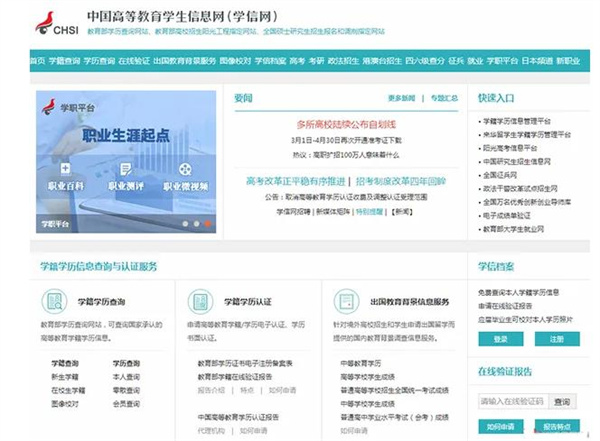Click the 学籍学历查询 round icon
Screen dimensions: 600x441
[54, 301]
